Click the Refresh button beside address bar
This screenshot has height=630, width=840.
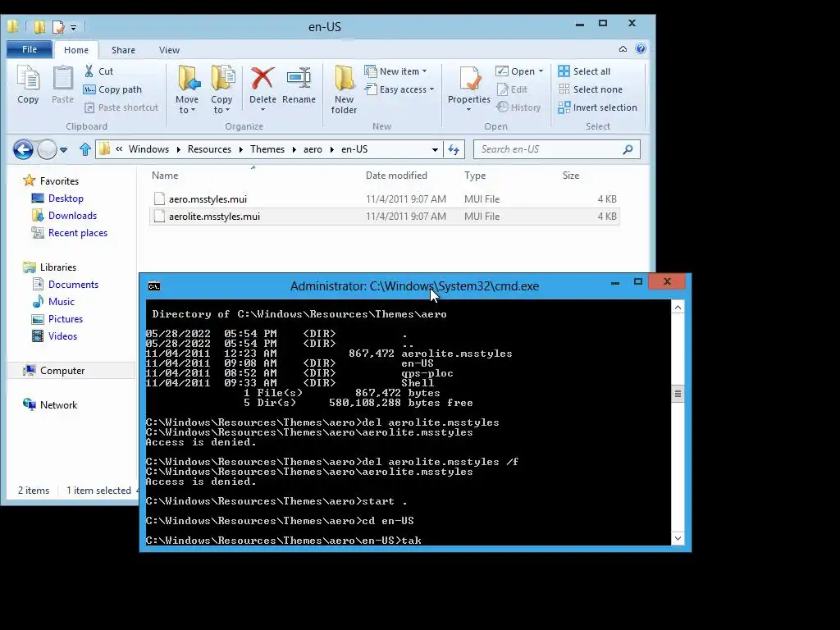pyautogui.click(x=454, y=149)
